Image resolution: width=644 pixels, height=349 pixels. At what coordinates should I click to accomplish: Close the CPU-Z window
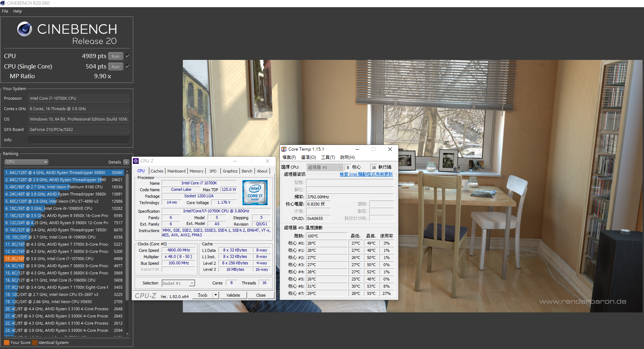coord(268,161)
